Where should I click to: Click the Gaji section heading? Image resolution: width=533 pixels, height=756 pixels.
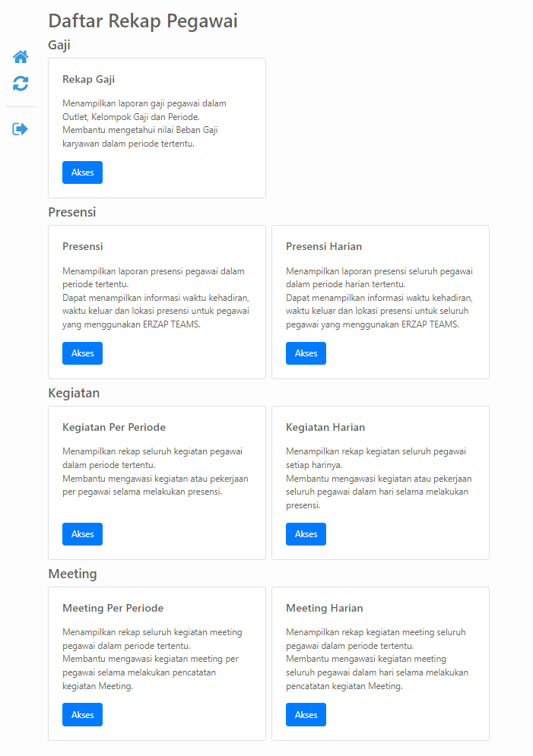coord(59,45)
